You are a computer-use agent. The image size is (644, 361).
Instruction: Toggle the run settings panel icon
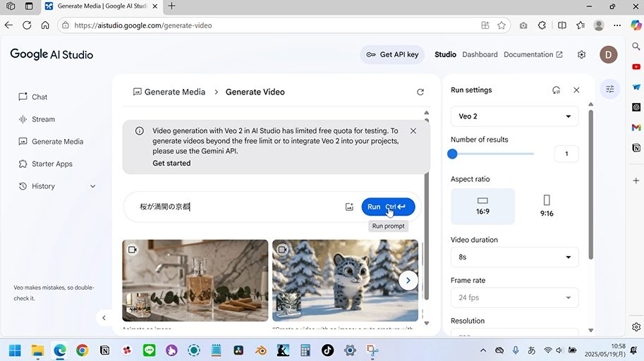610,90
